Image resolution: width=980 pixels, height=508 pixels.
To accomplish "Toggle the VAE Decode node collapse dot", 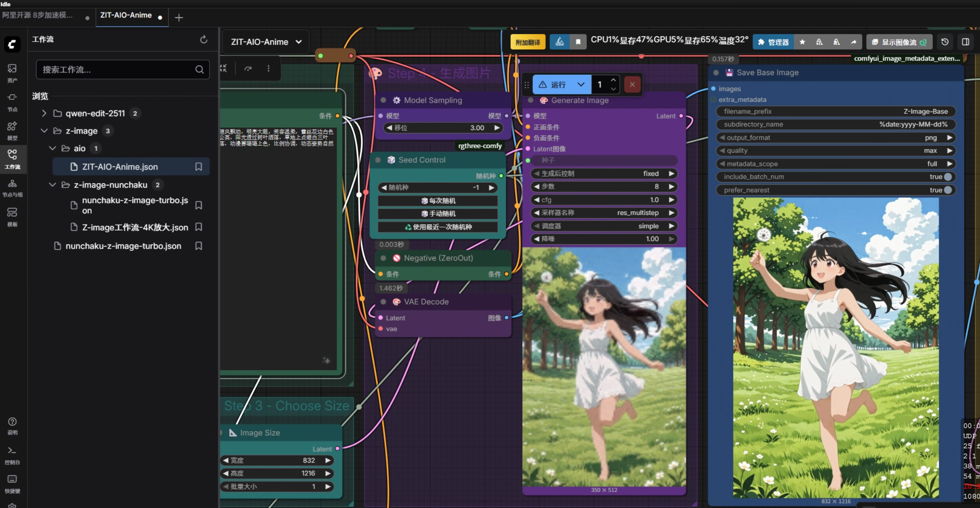I will (383, 302).
